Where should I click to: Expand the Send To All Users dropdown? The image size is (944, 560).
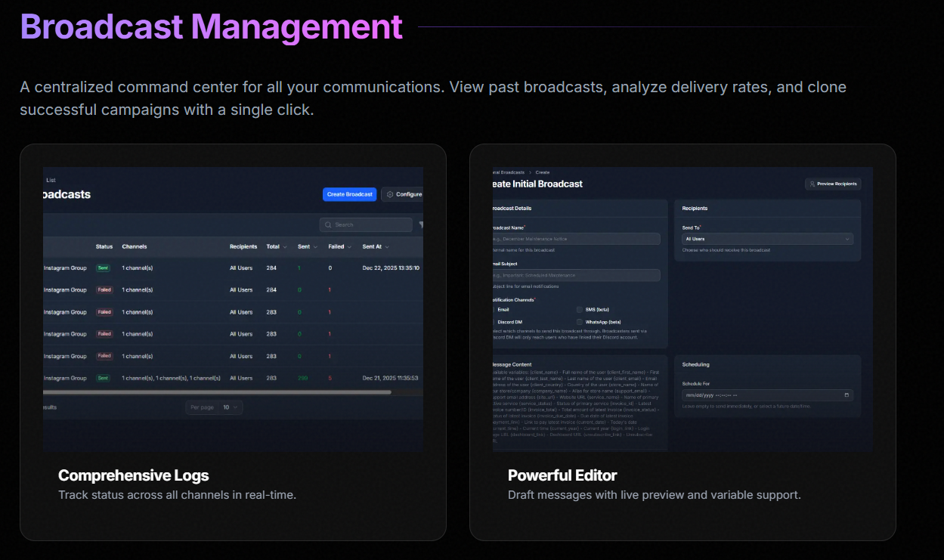(767, 239)
